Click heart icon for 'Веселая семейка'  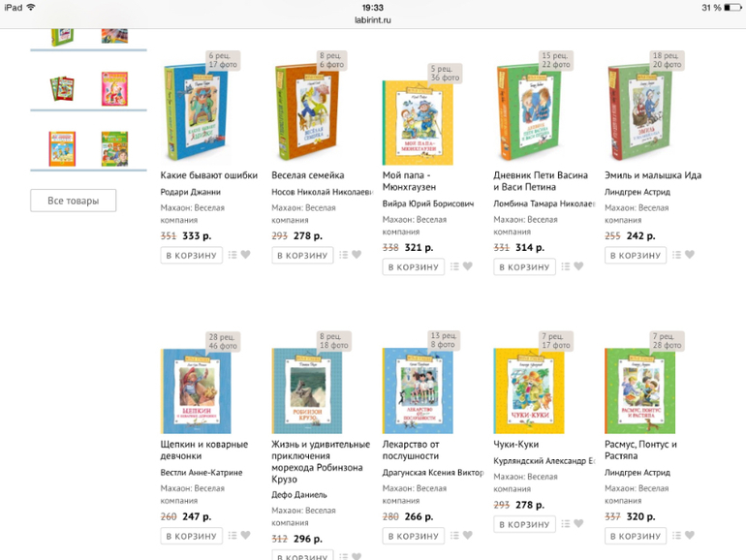357,255
